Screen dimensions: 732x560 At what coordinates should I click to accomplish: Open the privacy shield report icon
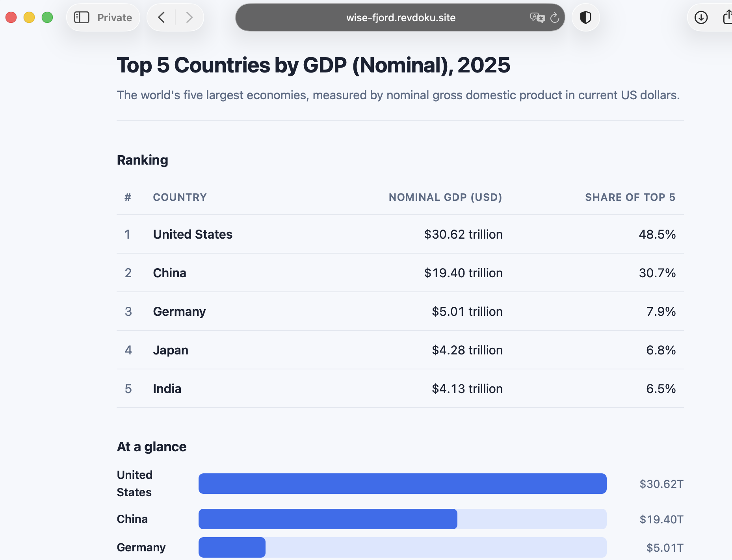585,17
